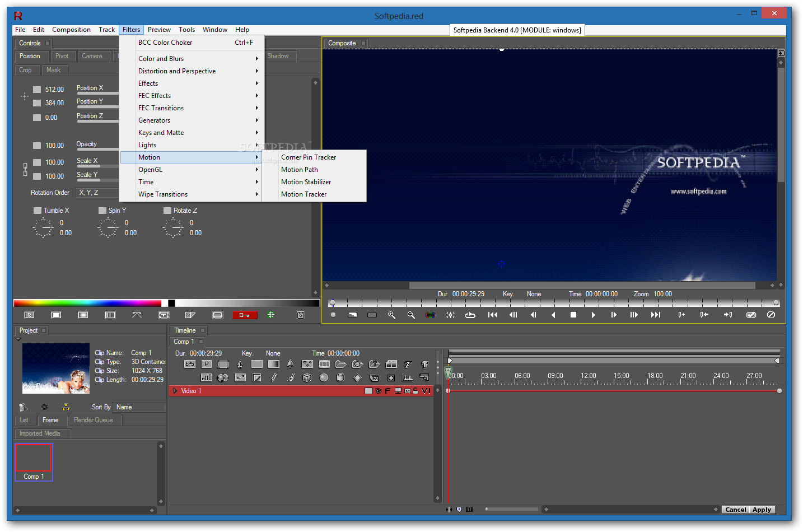Stop the composite preview playback
This screenshot has height=532, width=803.
coord(573,315)
